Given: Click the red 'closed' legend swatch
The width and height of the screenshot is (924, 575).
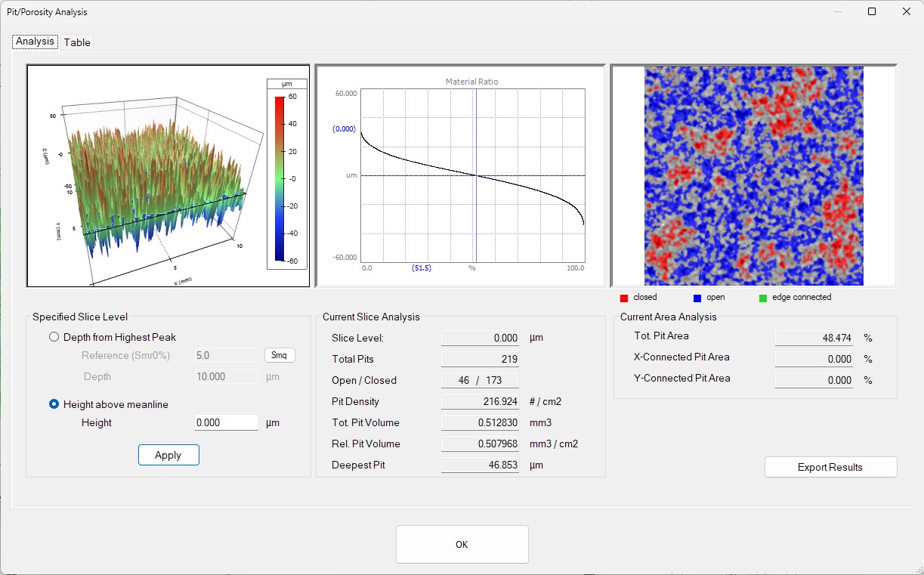Looking at the screenshot, I should (x=623, y=297).
